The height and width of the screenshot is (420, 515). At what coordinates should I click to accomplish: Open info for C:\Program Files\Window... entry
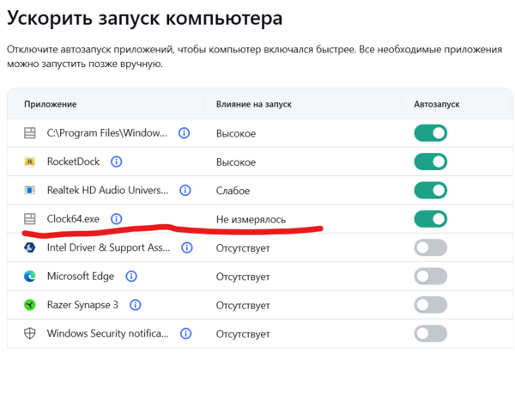(184, 133)
